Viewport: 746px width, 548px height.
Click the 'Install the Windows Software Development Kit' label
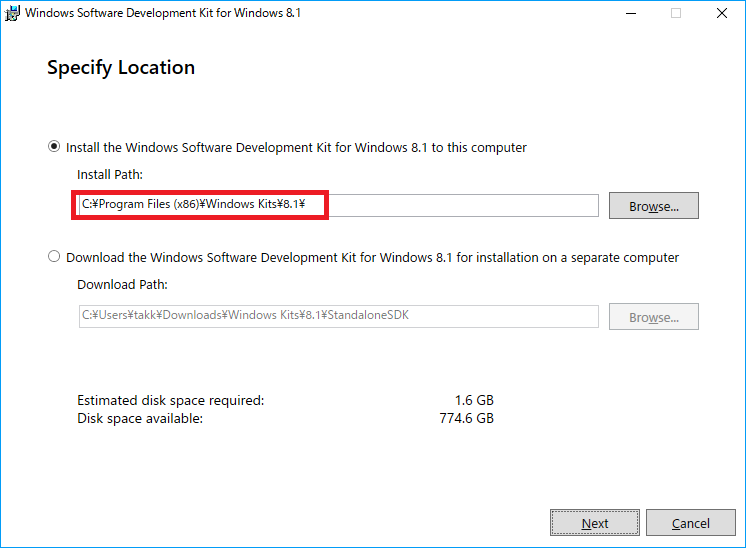point(296,147)
